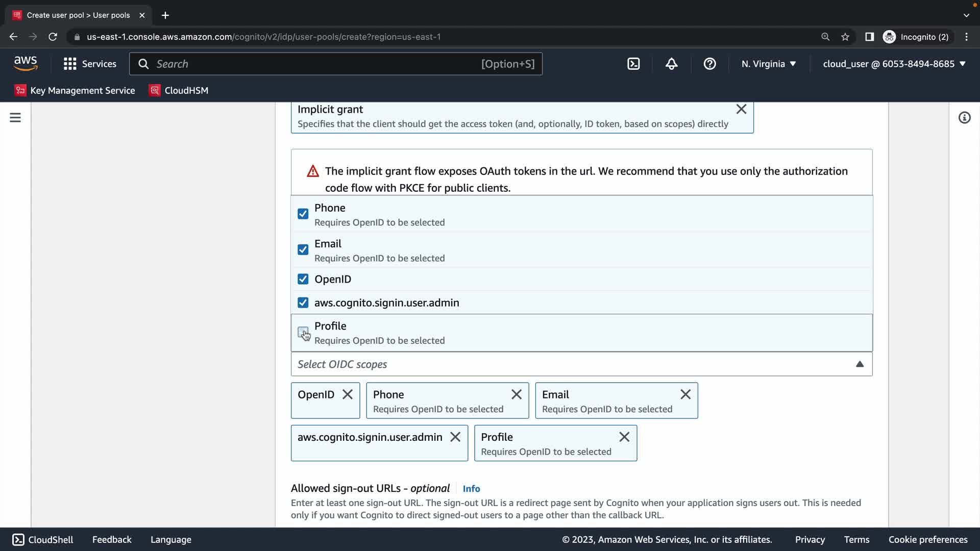Open the N. Virginia region dropdown
The image size is (980, 551).
point(769,64)
